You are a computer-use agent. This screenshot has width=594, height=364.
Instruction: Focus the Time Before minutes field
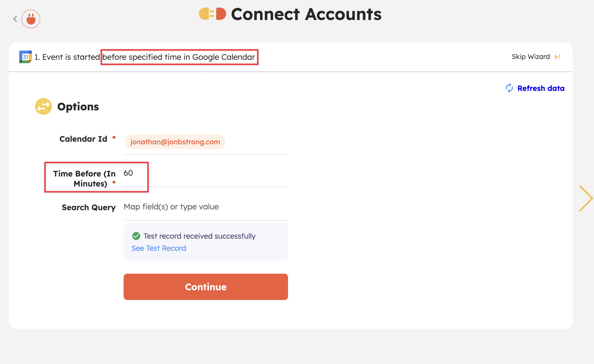coord(206,173)
